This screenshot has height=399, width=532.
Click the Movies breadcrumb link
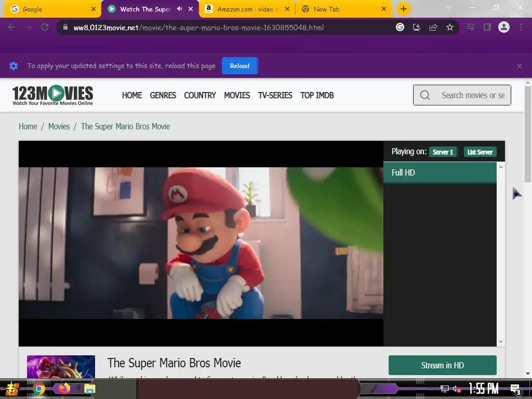click(59, 126)
